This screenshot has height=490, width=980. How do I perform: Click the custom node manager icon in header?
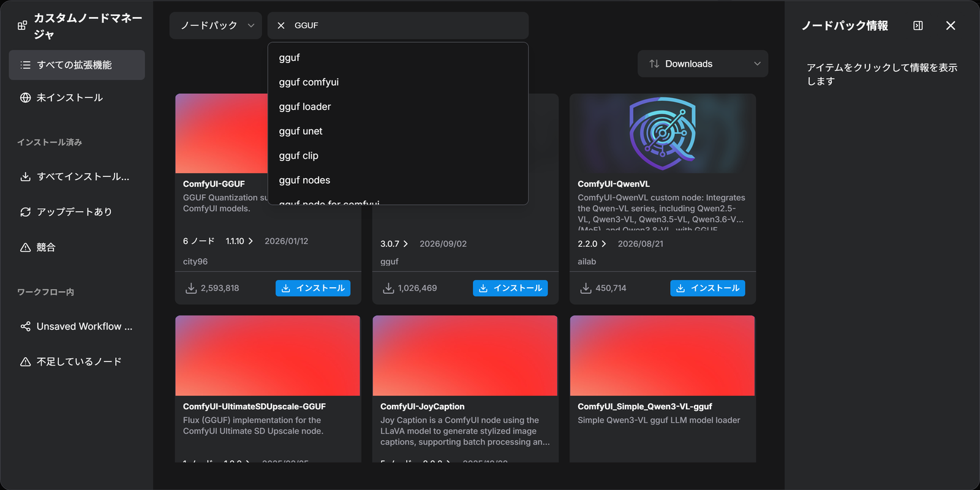(23, 26)
